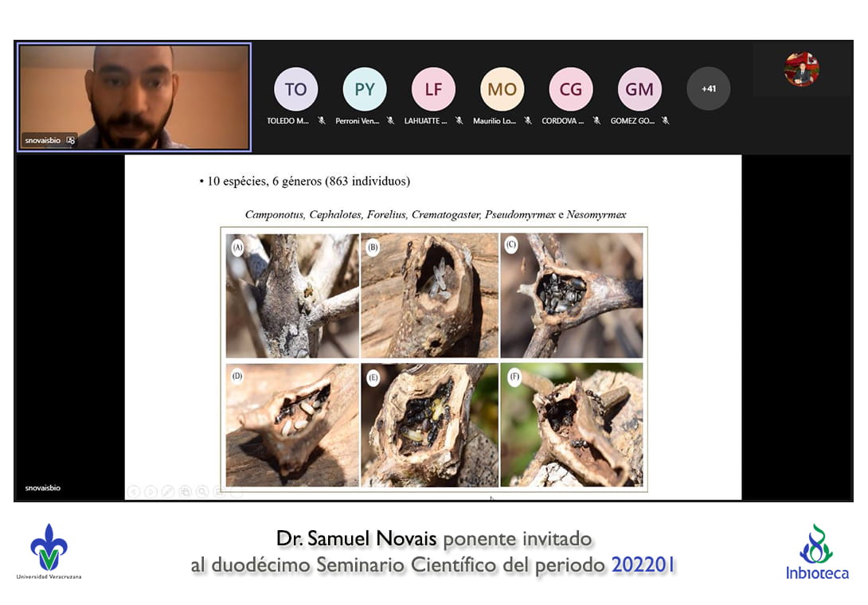Image resolution: width=868 pixels, height=605 pixels.
Task: Select the PY participant avatar
Action: click(364, 89)
